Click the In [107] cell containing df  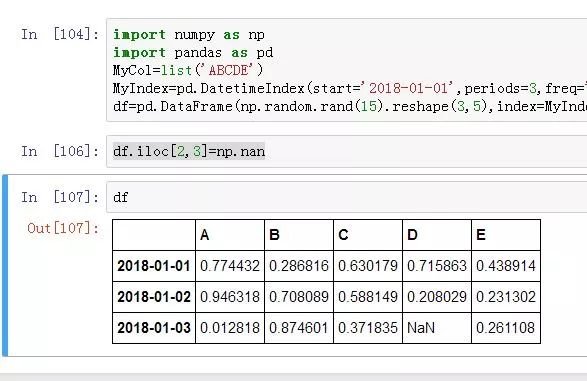click(347, 197)
